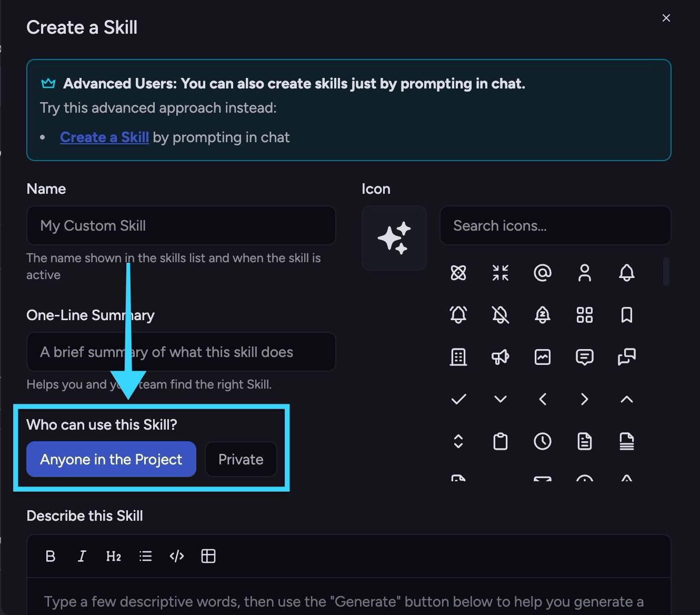Click the chevron down icon
The width and height of the screenshot is (700, 615).
[501, 399]
